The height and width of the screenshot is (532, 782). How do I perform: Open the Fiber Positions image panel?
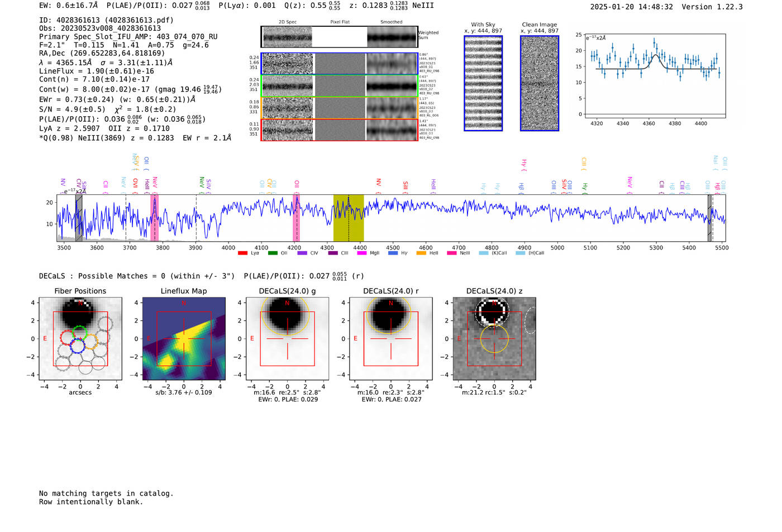pos(80,339)
